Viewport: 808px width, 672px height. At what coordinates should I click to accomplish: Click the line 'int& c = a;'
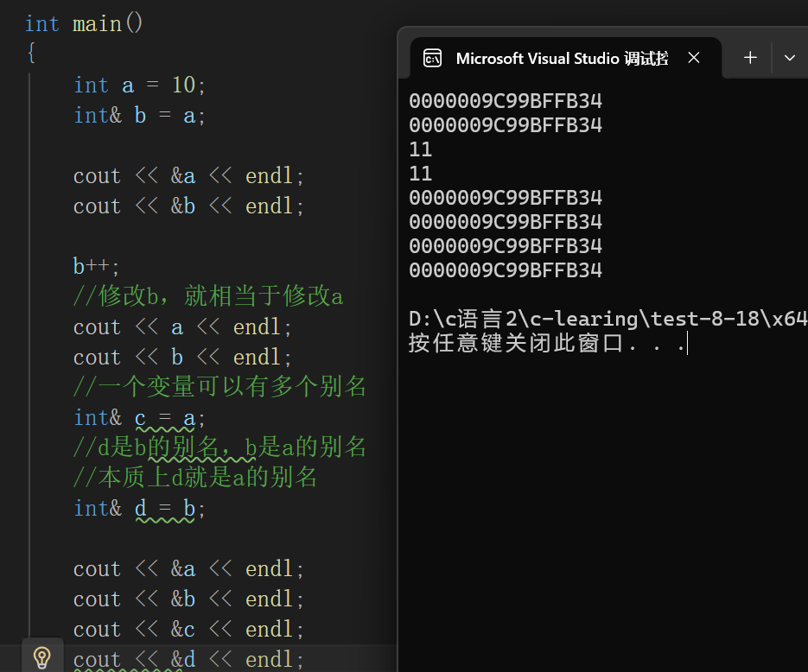[x=139, y=417]
